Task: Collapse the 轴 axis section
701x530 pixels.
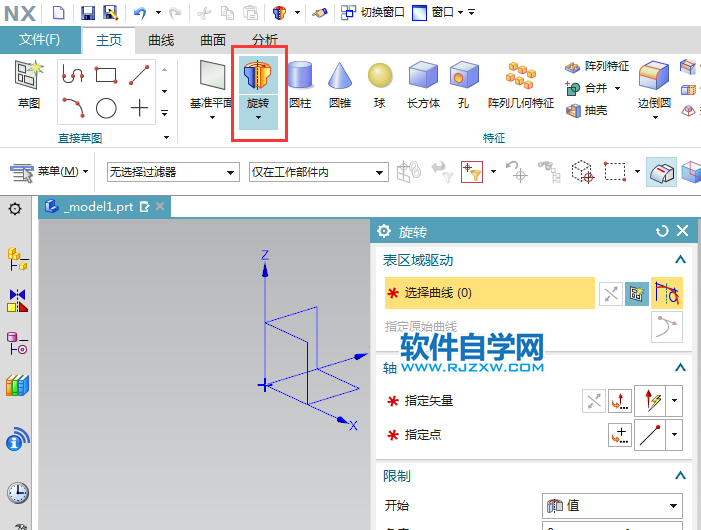Action: (x=680, y=367)
